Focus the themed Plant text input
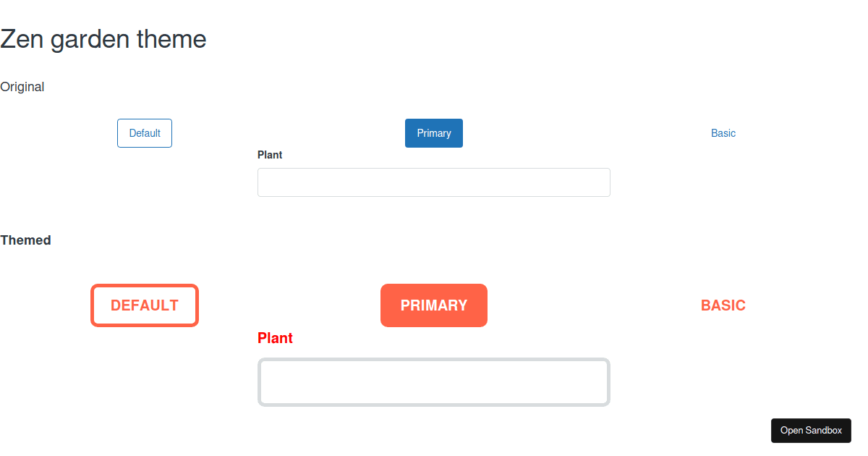 point(433,381)
